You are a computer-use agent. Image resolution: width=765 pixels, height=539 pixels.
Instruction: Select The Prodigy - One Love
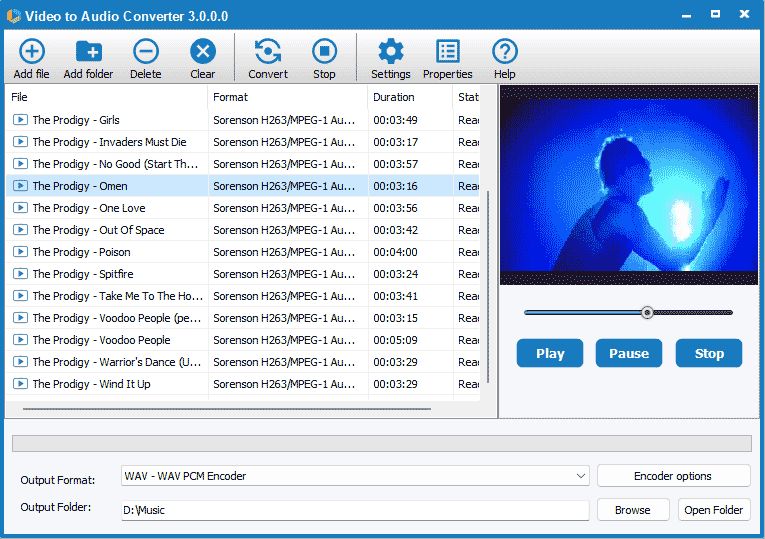point(243,207)
